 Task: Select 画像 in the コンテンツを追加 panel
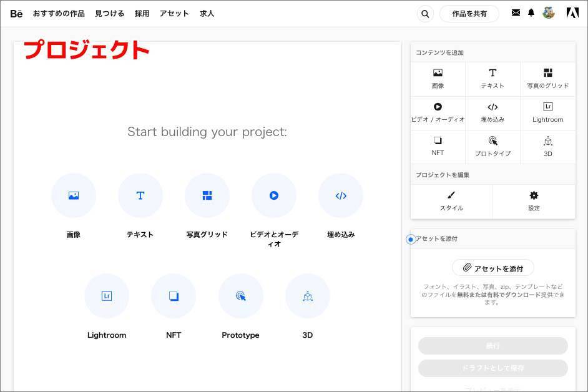pos(438,79)
